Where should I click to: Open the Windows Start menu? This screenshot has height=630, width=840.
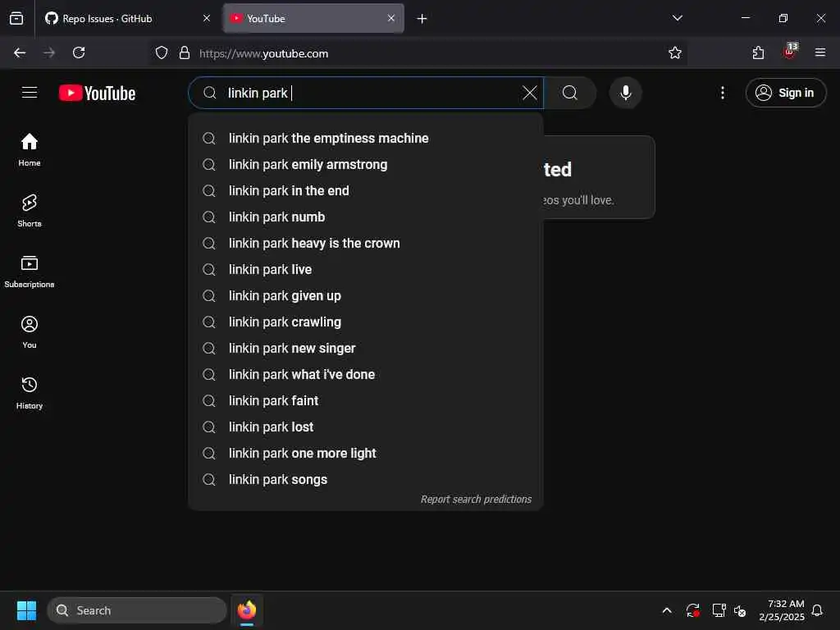[x=26, y=610]
